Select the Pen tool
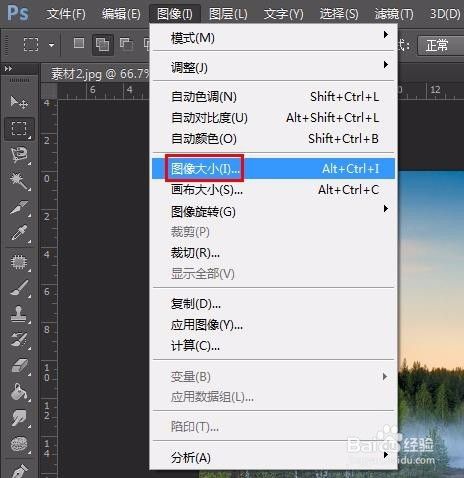Viewport: 464px width, 478px height. 19,470
